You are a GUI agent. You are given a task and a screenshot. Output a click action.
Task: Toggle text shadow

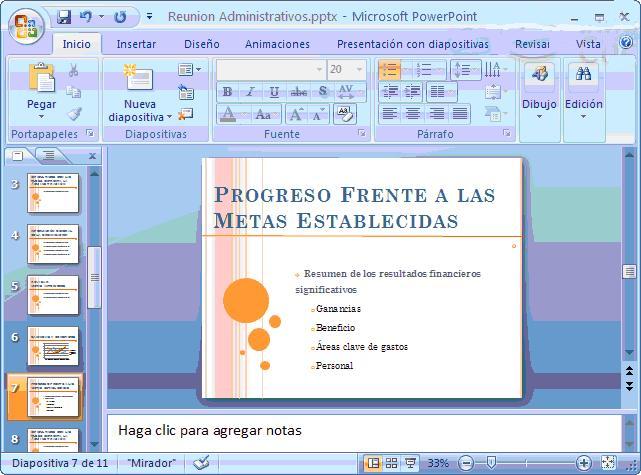(323, 92)
